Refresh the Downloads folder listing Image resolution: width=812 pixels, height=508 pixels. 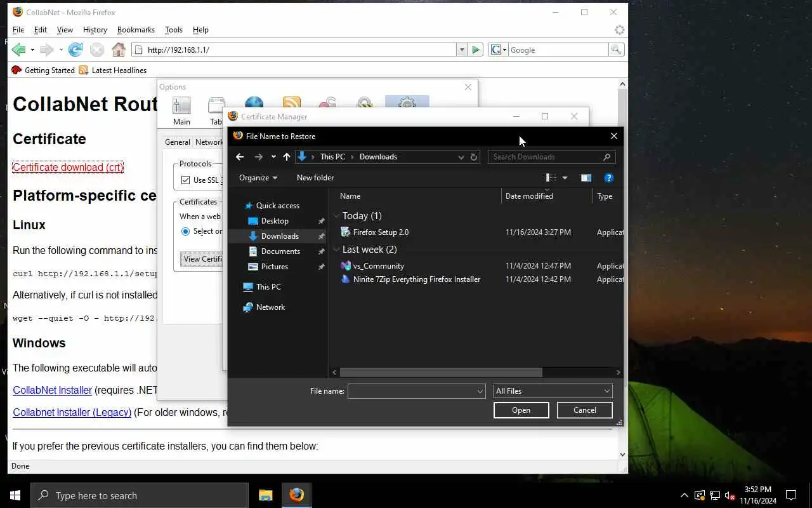474,157
